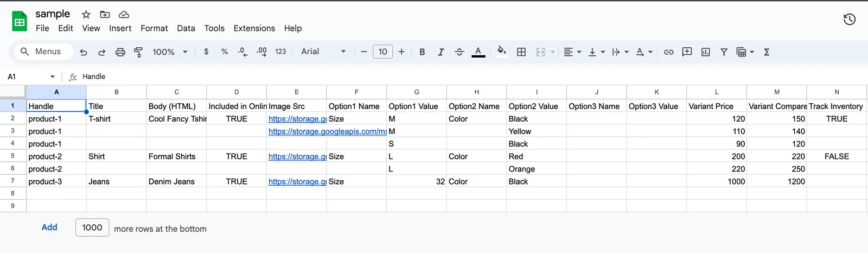The height and width of the screenshot is (253, 868).
Task: Format as percent
Action: coord(225,52)
